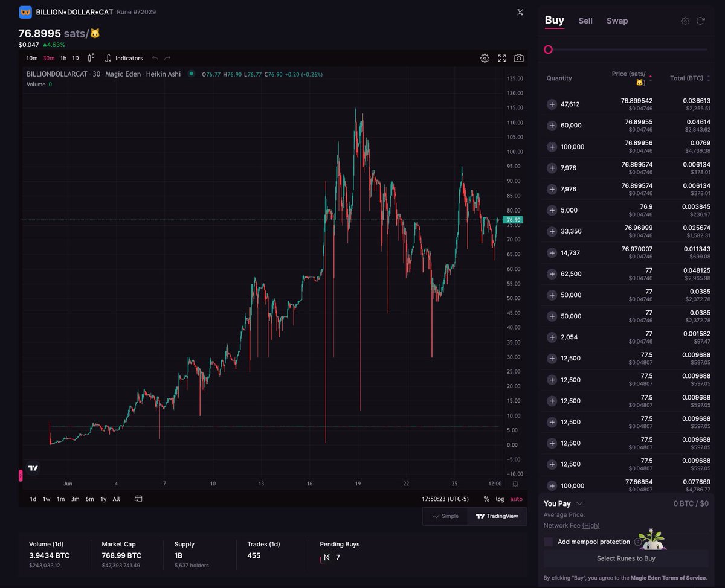The width and height of the screenshot is (725, 588).
Task: Change Network Fee (High) setting
Action: [x=591, y=525]
